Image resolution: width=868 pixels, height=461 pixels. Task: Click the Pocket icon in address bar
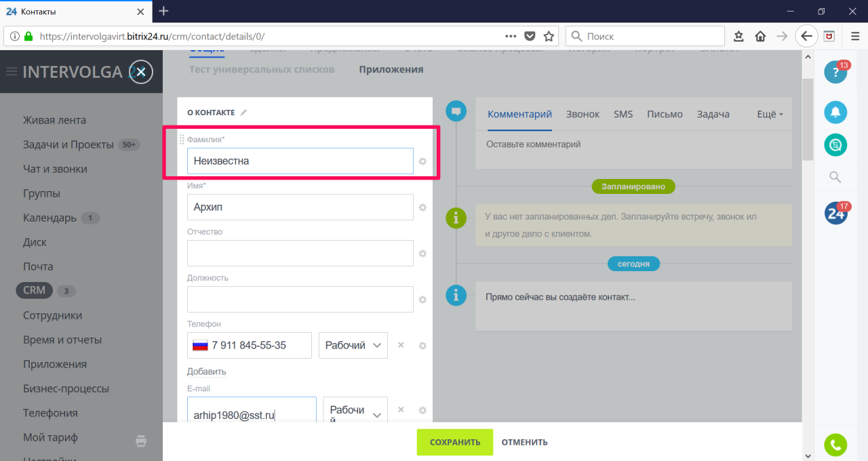click(530, 36)
